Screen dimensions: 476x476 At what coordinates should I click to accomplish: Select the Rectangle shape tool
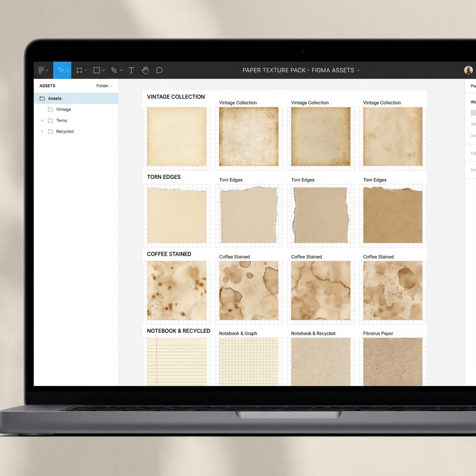[97, 70]
